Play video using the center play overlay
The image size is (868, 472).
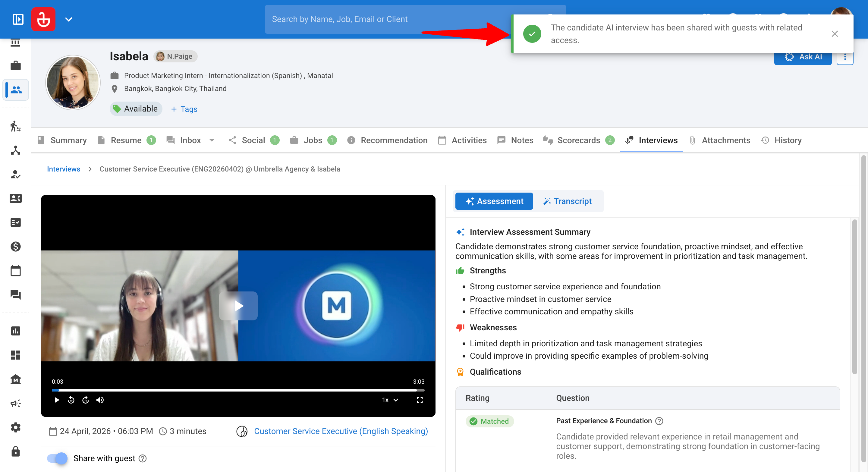[238, 306]
